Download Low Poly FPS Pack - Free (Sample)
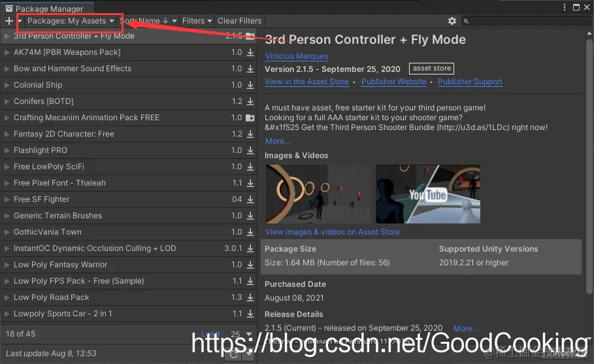The image size is (594, 364). pyautogui.click(x=250, y=280)
